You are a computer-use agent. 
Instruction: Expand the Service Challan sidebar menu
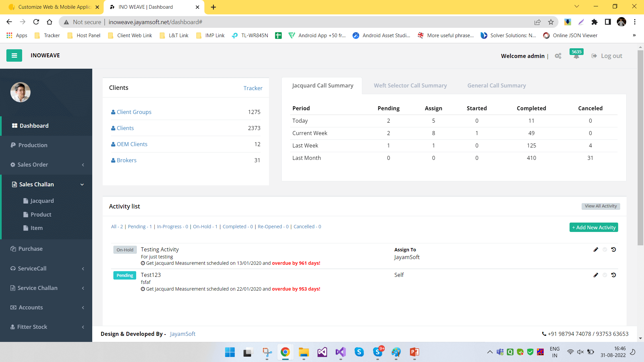(x=46, y=288)
